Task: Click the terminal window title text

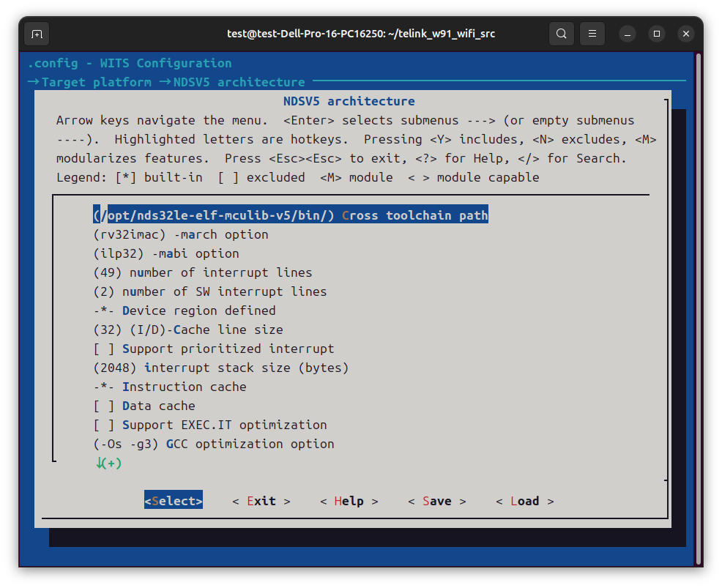Action: pos(361,34)
